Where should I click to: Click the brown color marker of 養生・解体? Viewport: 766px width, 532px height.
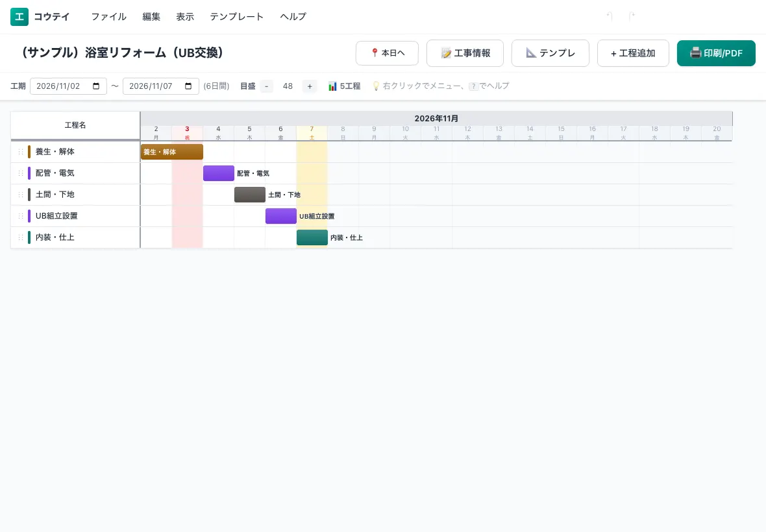point(29,152)
